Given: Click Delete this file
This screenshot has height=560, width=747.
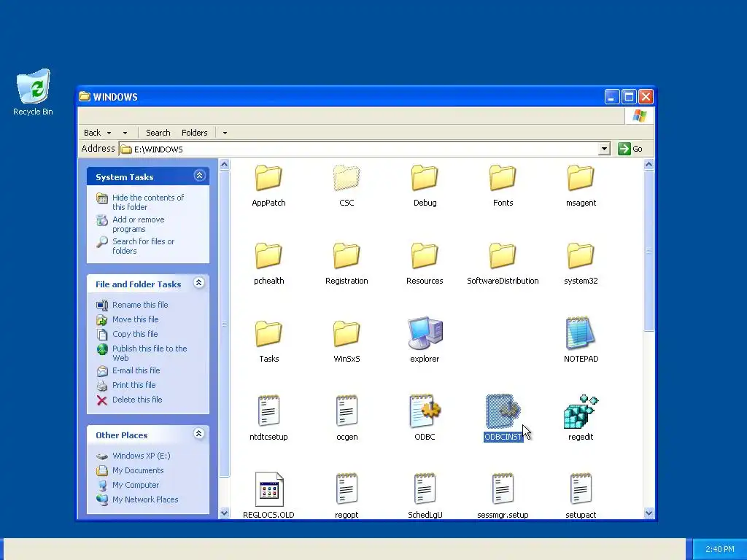Looking at the screenshot, I should point(137,400).
